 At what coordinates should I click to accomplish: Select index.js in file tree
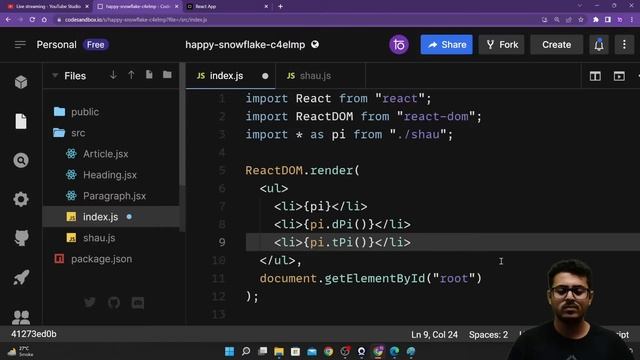click(111, 217)
